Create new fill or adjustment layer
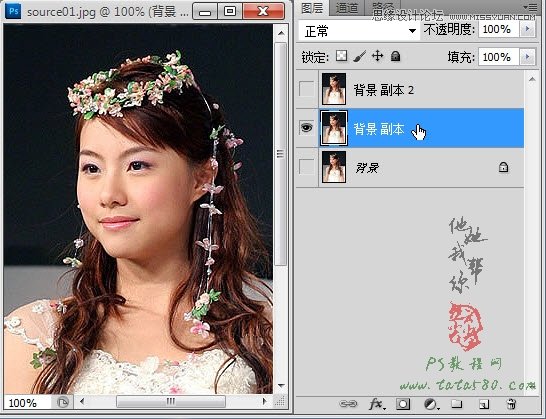 point(431,404)
